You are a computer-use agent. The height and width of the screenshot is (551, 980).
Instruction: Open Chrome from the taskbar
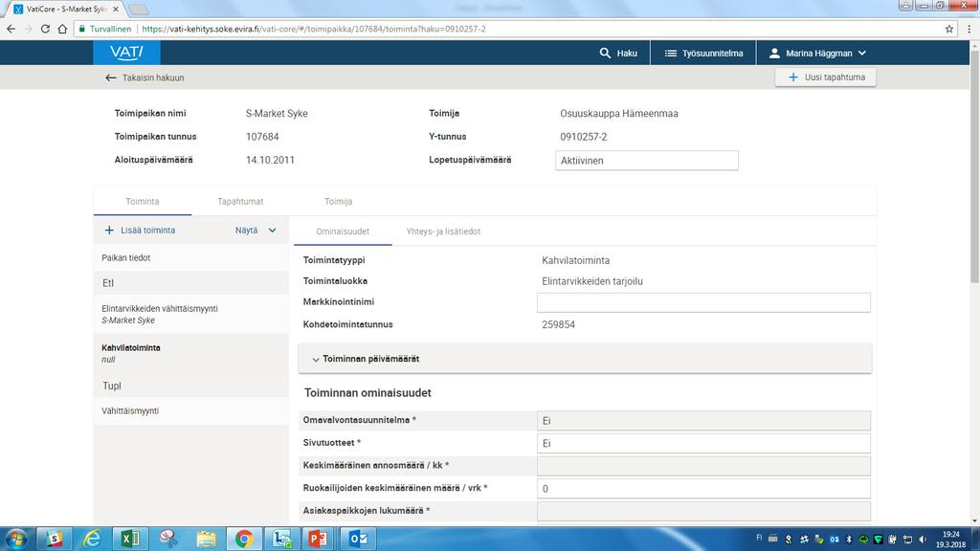pos(244,539)
